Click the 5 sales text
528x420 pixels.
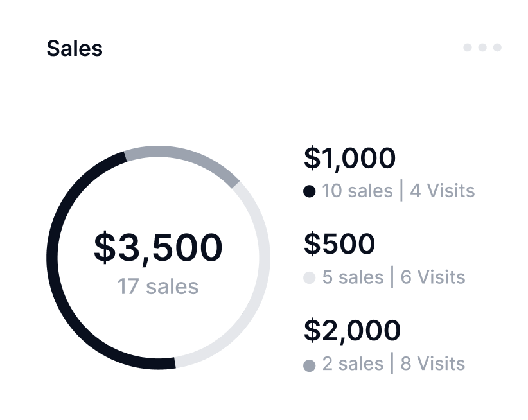tap(353, 277)
